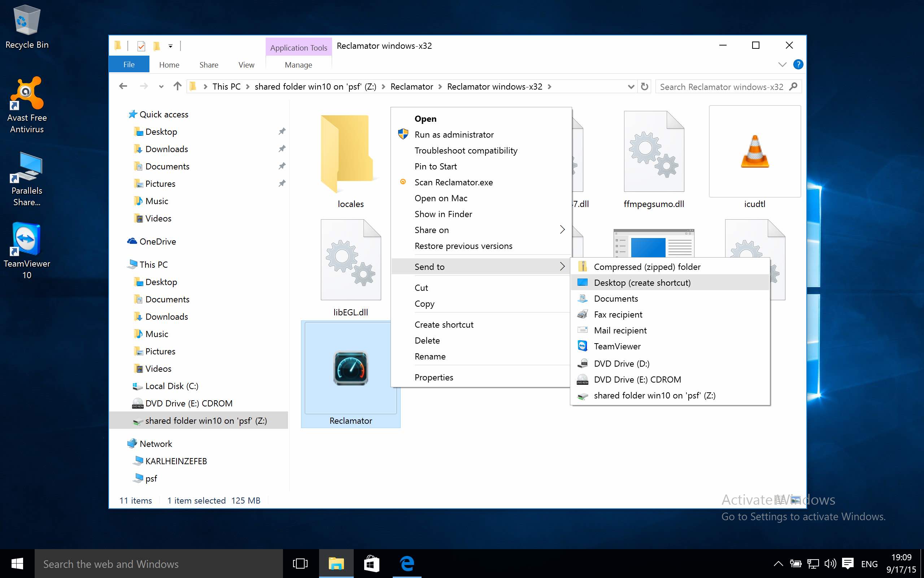Select Local Disk (C:) in navigation pane
Screen dimensions: 924x578
point(172,386)
